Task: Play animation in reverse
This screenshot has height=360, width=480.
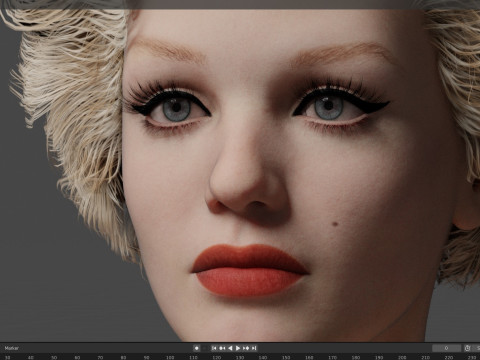Action: point(230,348)
